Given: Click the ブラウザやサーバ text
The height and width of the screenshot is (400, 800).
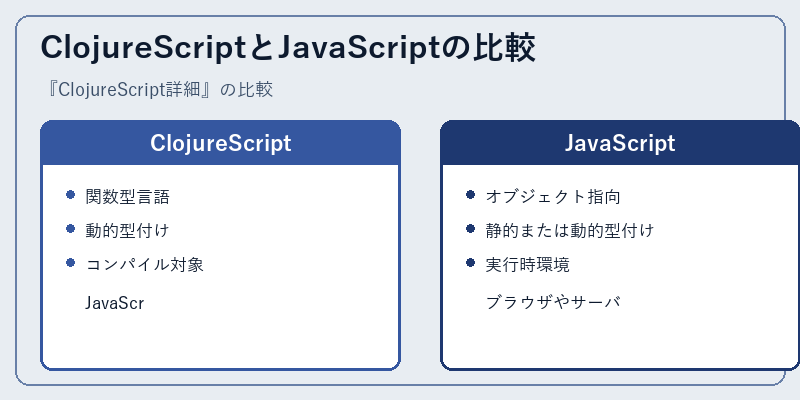Looking at the screenshot, I should click(553, 303).
